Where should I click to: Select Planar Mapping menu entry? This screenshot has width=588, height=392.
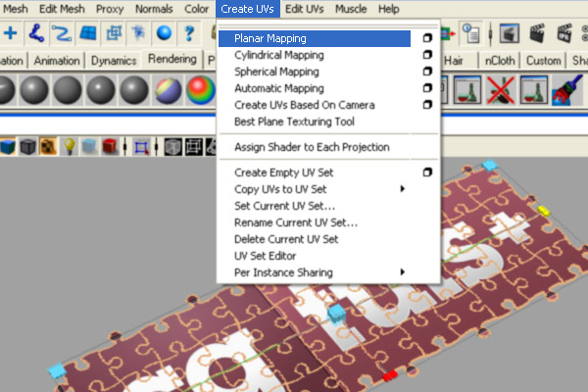315,38
